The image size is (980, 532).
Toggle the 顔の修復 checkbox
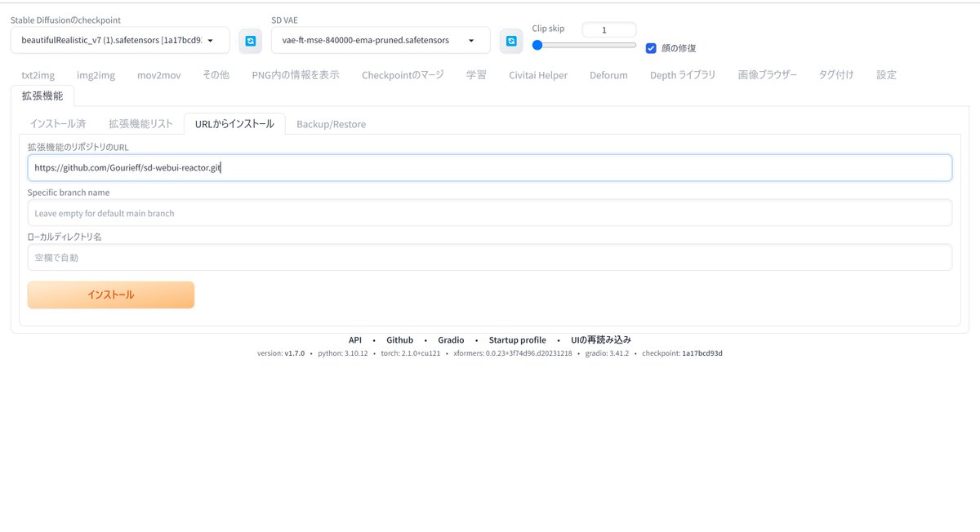(651, 48)
